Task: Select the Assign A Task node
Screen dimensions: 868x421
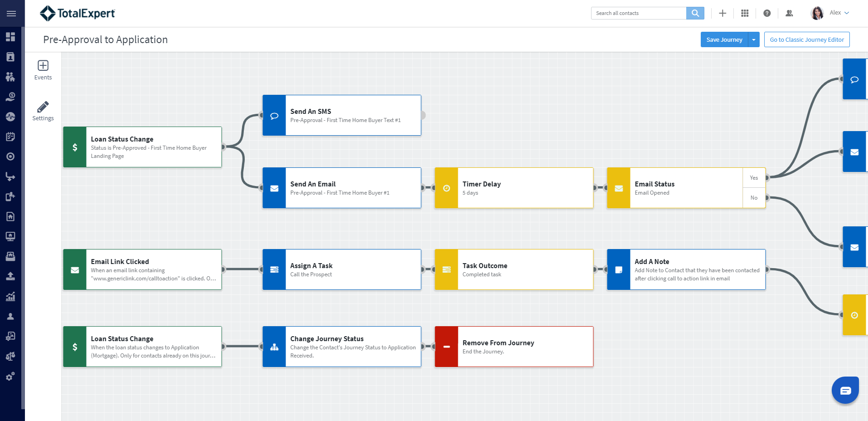Action: point(342,269)
